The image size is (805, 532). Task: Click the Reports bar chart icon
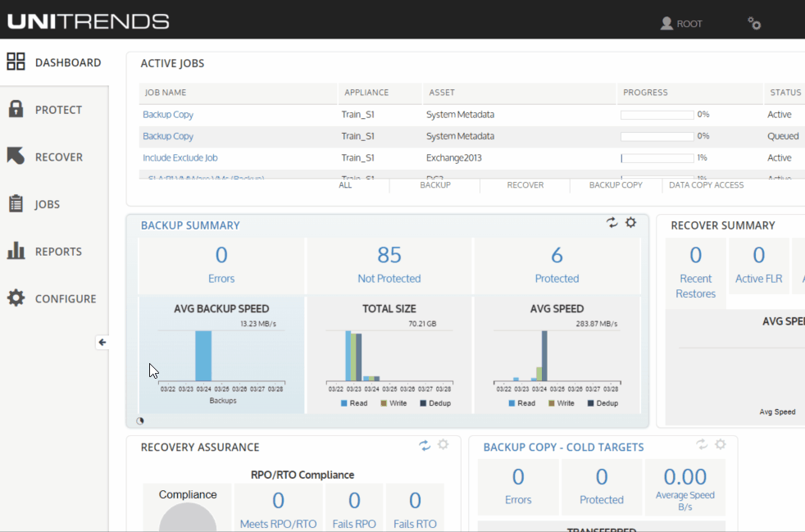click(16, 251)
